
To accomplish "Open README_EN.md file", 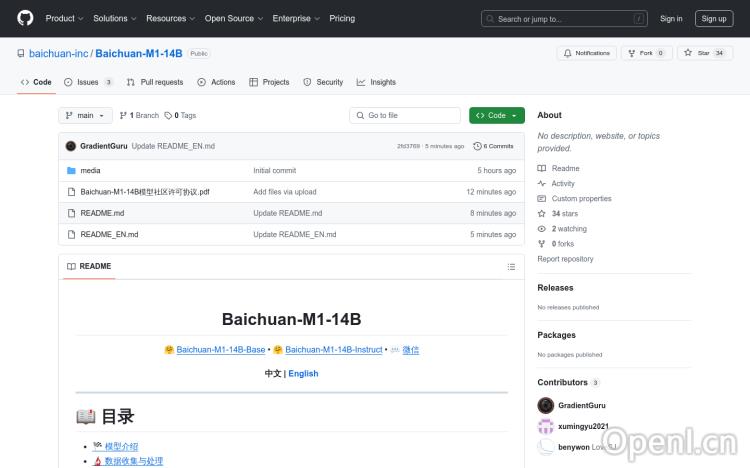I will coord(109,234).
